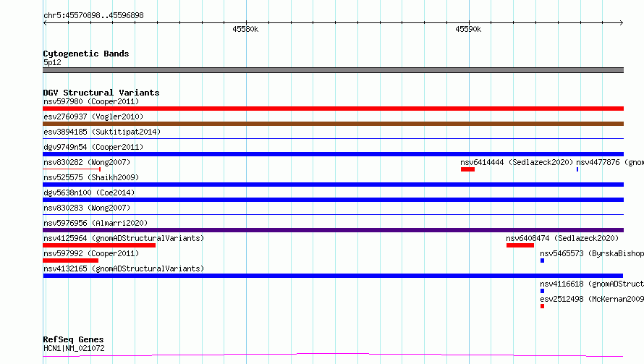
Task: Open the esv2760937 (Vogler2010) label
Action: click(93, 117)
